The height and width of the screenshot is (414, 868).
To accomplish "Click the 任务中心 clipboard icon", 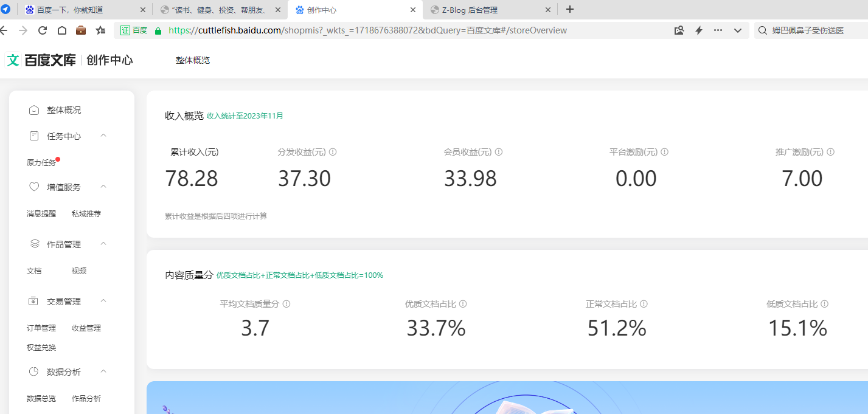I will 34,136.
